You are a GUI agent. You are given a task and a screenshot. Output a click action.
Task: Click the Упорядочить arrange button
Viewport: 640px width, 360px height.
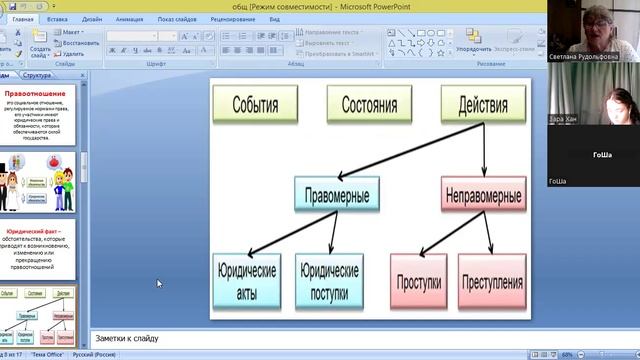coord(473,41)
